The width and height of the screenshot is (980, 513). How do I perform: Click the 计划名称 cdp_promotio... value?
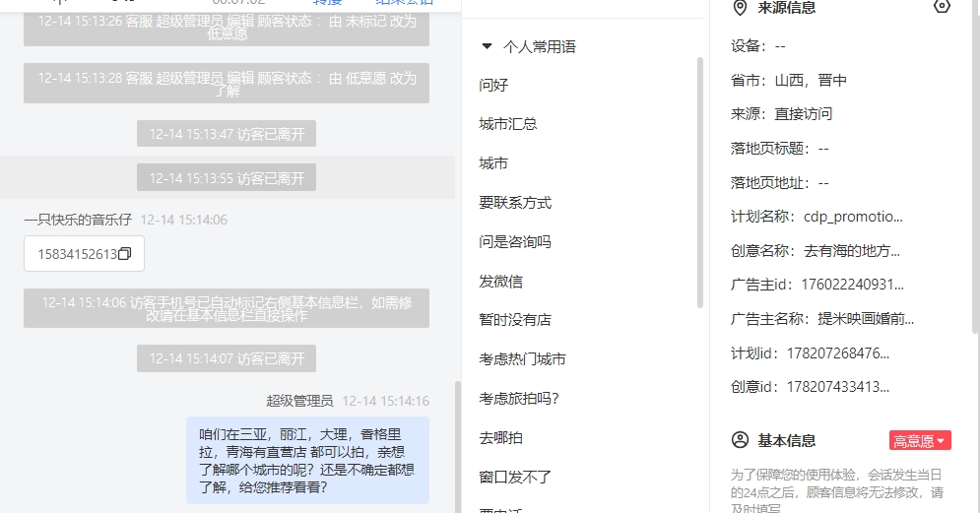(853, 217)
